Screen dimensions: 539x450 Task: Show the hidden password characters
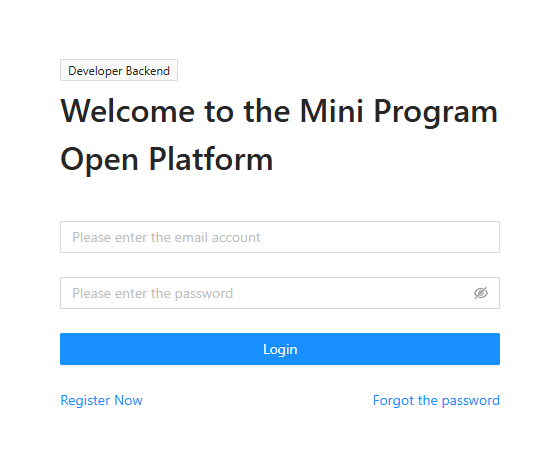(481, 293)
